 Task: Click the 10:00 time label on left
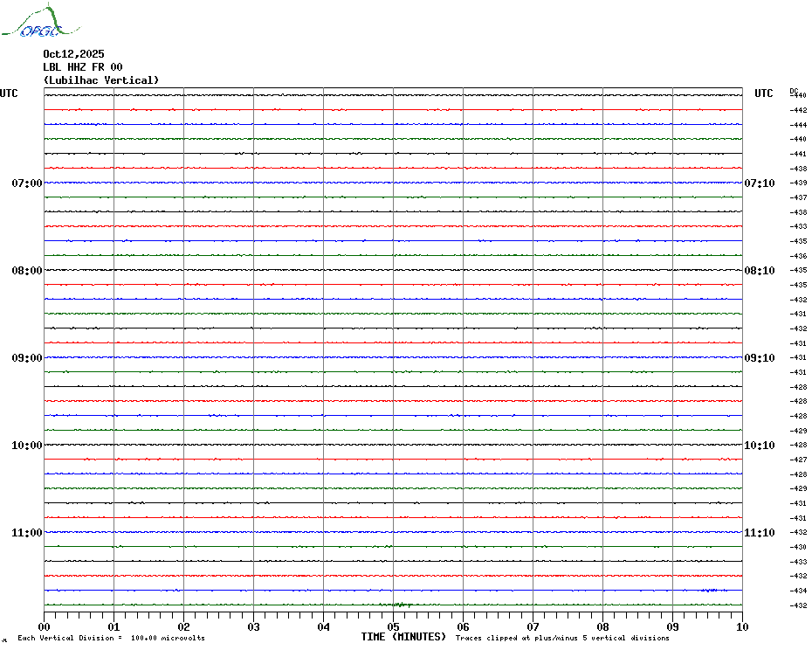(x=26, y=446)
